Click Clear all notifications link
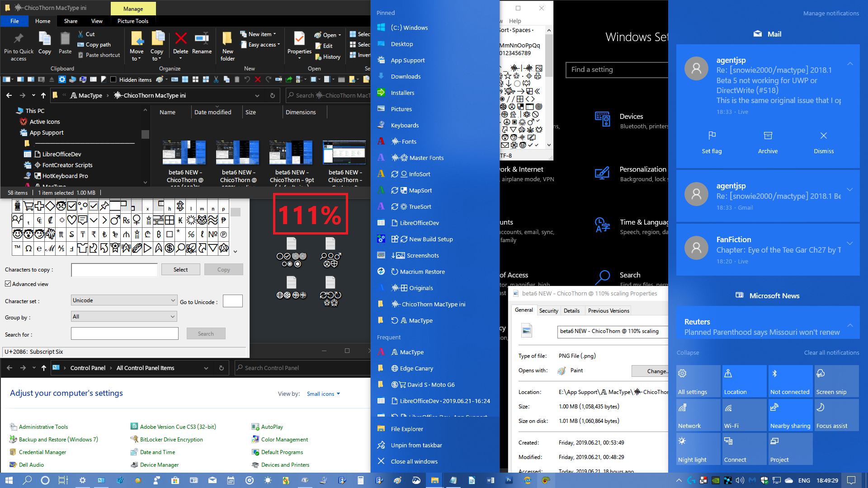 [x=831, y=352]
